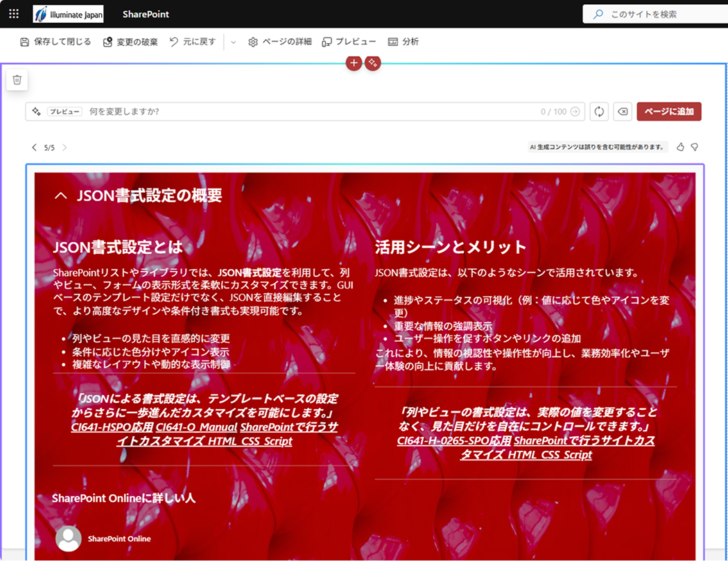Image resolution: width=728 pixels, height=561 pixels.
Task: Give a thumbs up to the AI content
Action: (680, 147)
